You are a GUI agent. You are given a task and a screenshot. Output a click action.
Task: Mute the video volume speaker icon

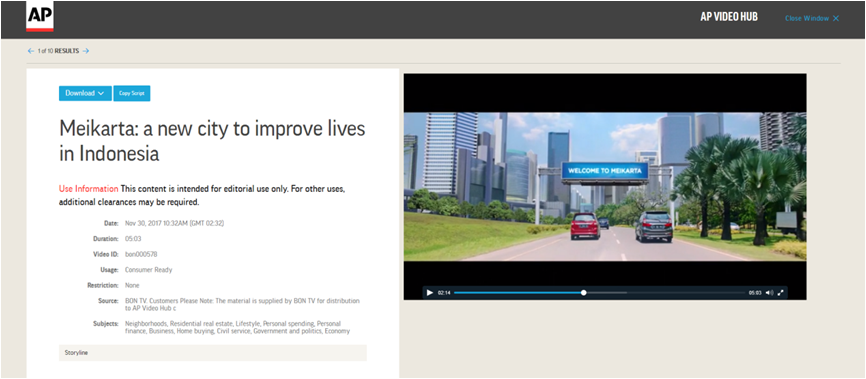[x=769, y=293]
